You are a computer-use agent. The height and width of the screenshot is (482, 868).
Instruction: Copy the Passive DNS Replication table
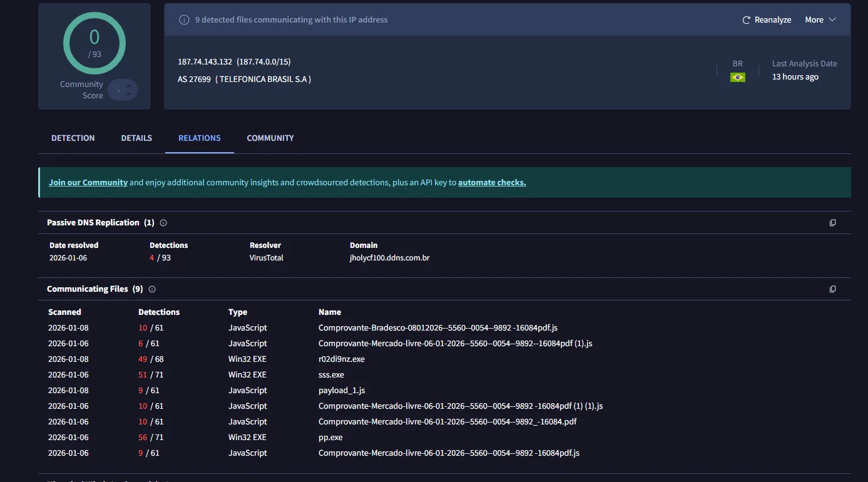click(832, 223)
